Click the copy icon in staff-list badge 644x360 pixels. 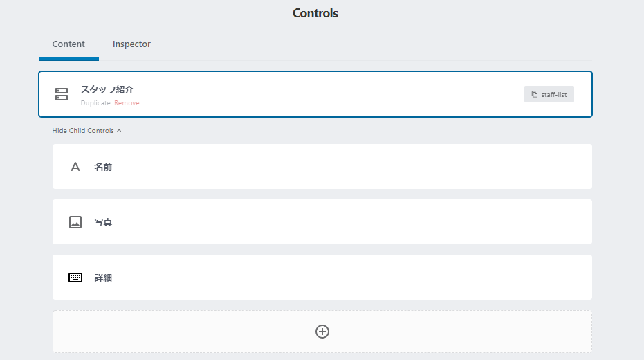click(x=534, y=94)
